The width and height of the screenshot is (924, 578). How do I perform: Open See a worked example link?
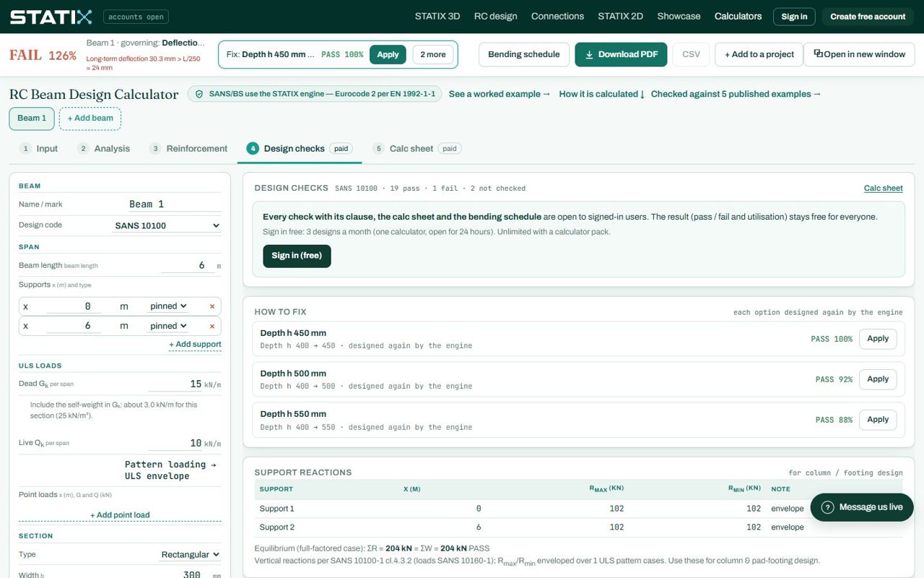click(x=500, y=94)
